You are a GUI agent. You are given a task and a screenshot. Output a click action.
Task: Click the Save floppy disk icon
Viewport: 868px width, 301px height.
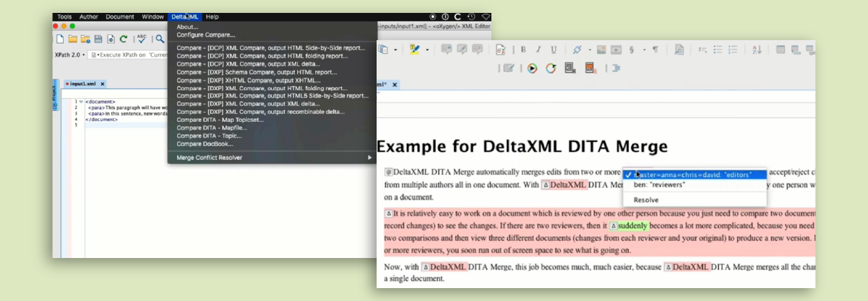click(98, 39)
